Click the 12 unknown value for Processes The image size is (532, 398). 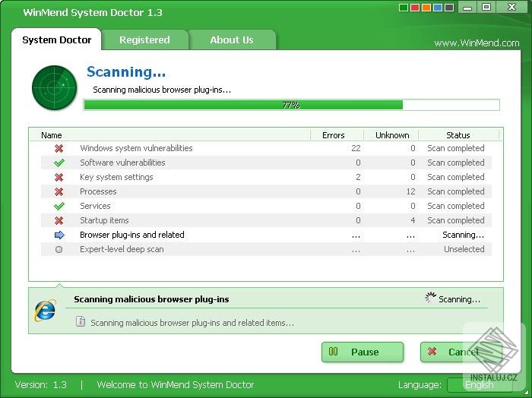(411, 191)
